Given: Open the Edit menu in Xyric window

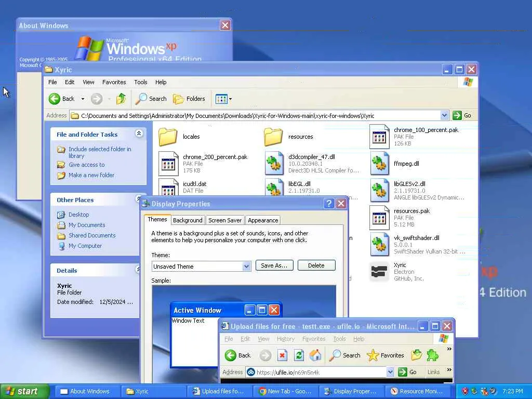Looking at the screenshot, I should coord(70,82).
